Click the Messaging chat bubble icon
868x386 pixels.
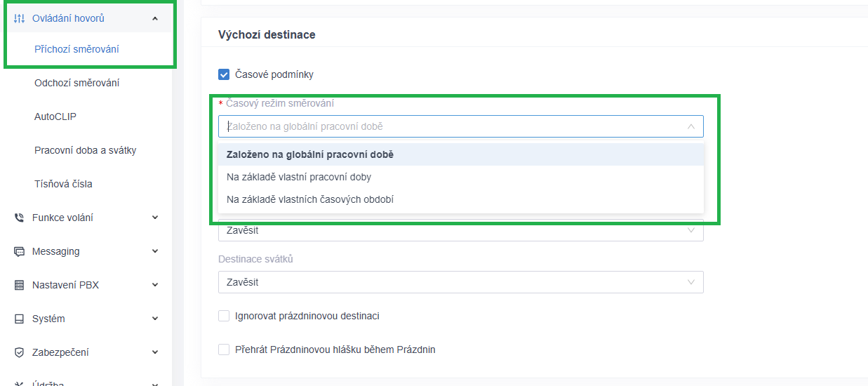click(x=19, y=251)
